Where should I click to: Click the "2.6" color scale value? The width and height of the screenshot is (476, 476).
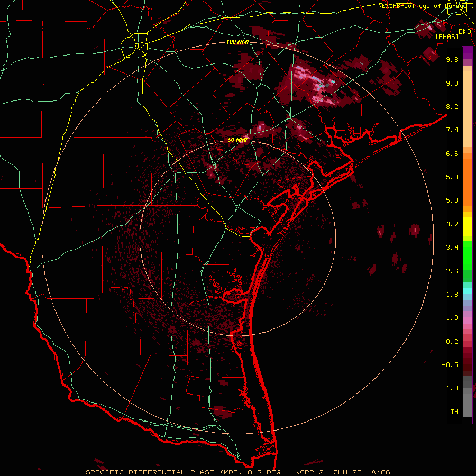[x=452, y=271]
